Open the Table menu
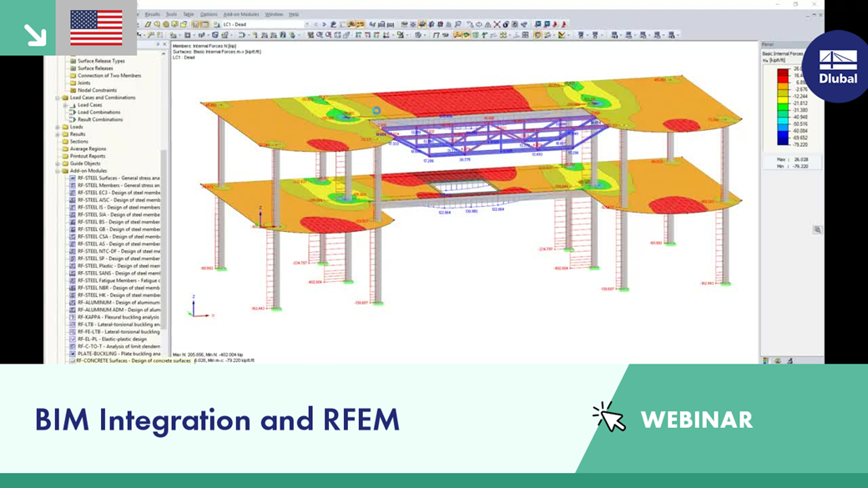This screenshot has width=868, height=488. click(x=189, y=14)
